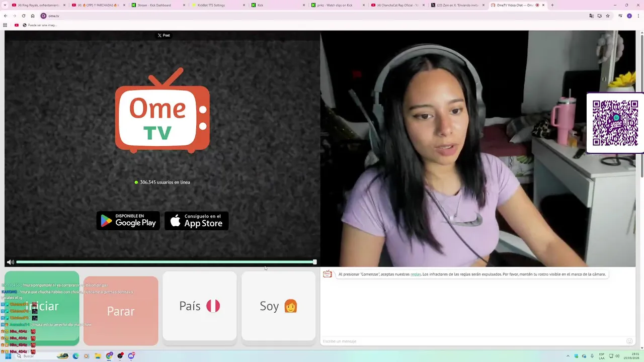Screen dimensions: 644x362
Task: Open OBS Studio from taskbar
Action: click(120, 356)
